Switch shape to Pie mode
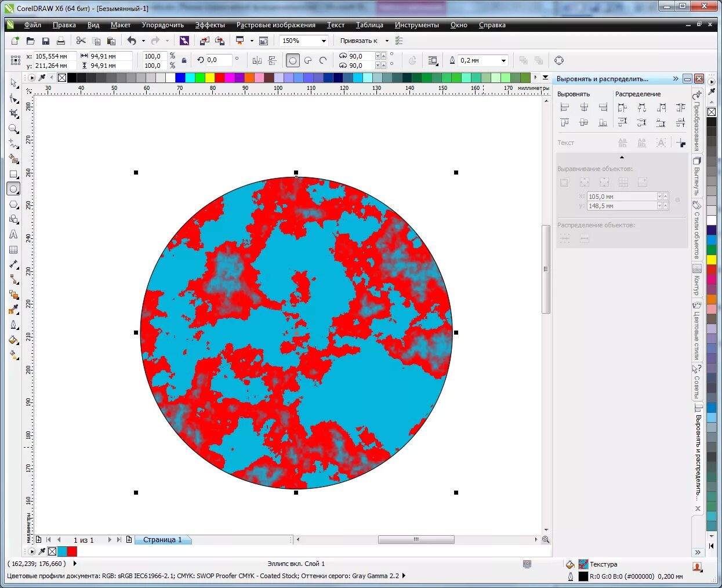 308,60
